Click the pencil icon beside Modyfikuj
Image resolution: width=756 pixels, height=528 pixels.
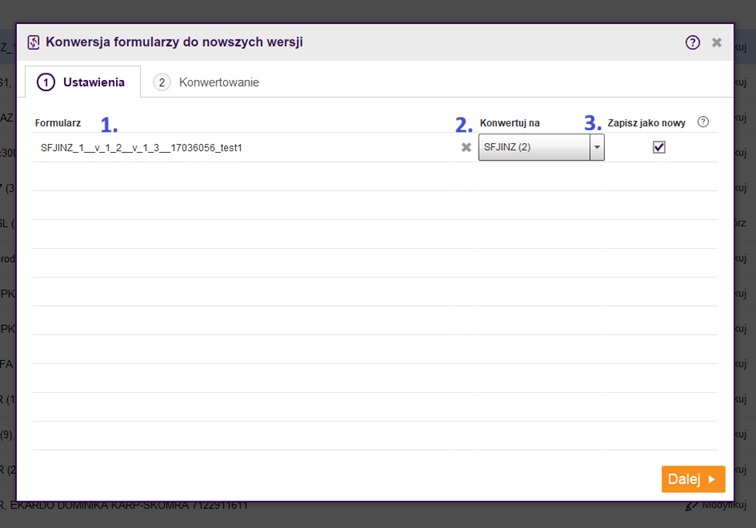691,505
